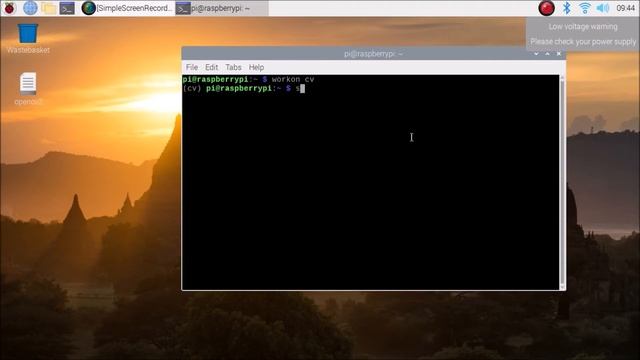This screenshot has width=640, height=360.
Task: Select the pi@raspberrypi taskbar window button
Action: click(x=222, y=8)
